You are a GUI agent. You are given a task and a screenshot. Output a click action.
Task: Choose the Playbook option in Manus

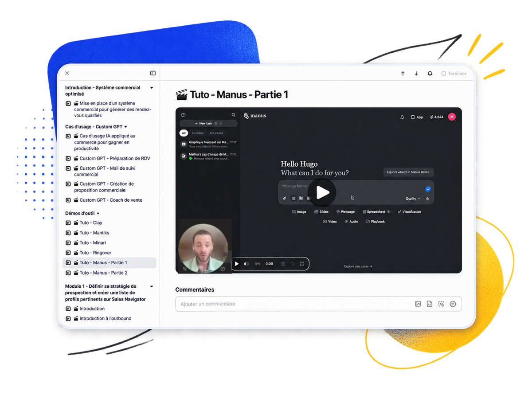pyautogui.click(x=375, y=222)
